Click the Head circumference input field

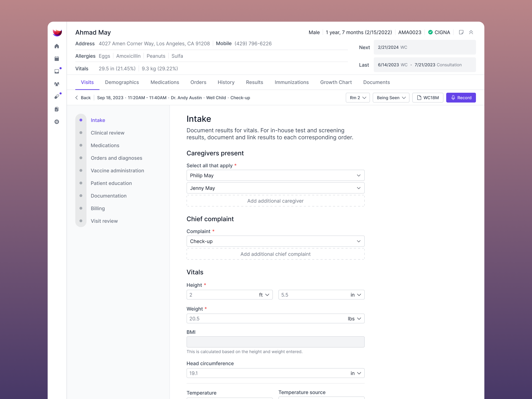coord(264,373)
